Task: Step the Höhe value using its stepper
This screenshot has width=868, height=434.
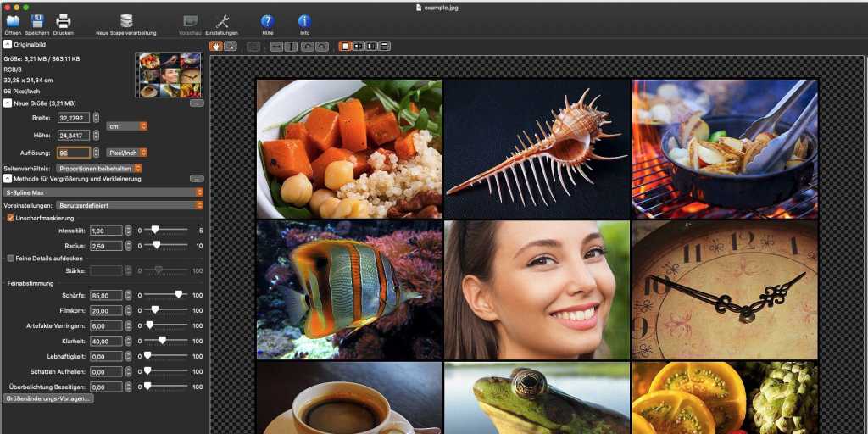Action: click(x=97, y=135)
